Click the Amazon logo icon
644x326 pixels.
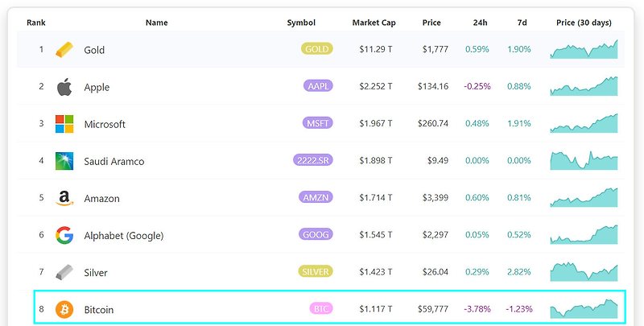point(64,198)
